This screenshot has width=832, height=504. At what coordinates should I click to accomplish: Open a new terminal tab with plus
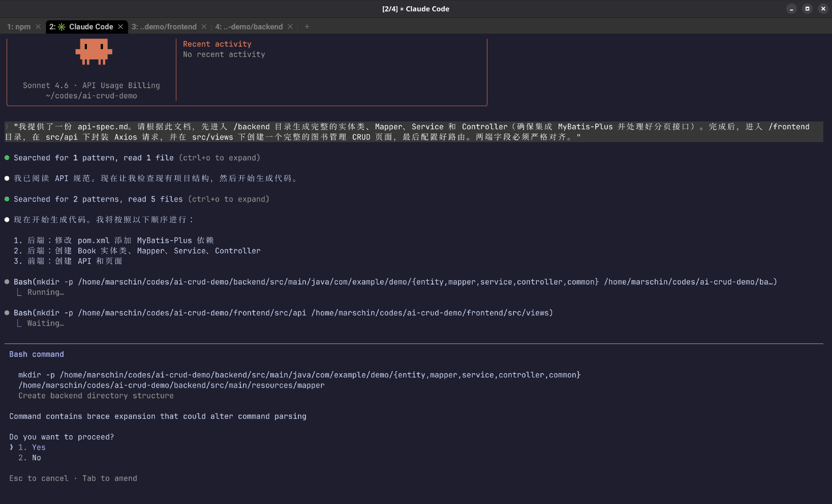coord(307,27)
